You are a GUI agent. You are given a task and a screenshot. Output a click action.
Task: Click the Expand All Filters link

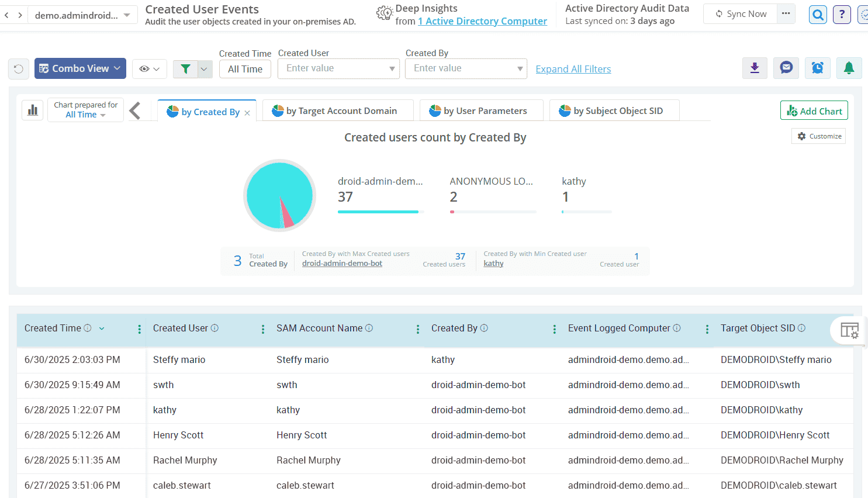pos(573,69)
